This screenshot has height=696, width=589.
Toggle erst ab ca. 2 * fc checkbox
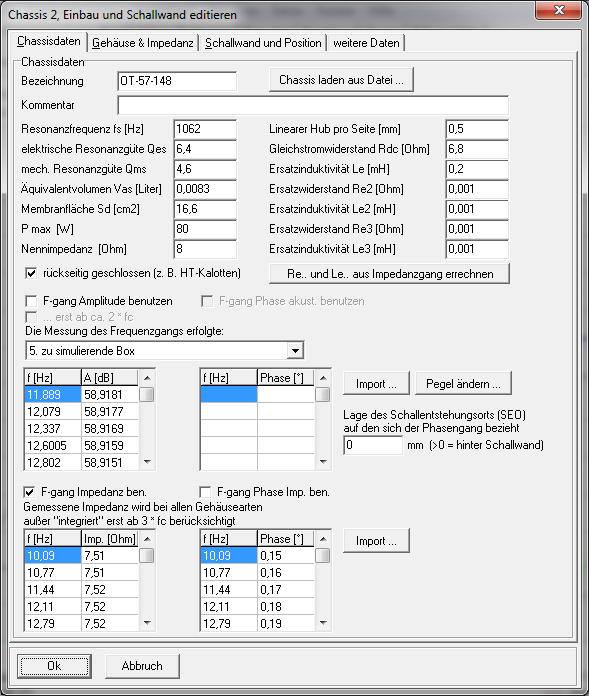click(31, 317)
